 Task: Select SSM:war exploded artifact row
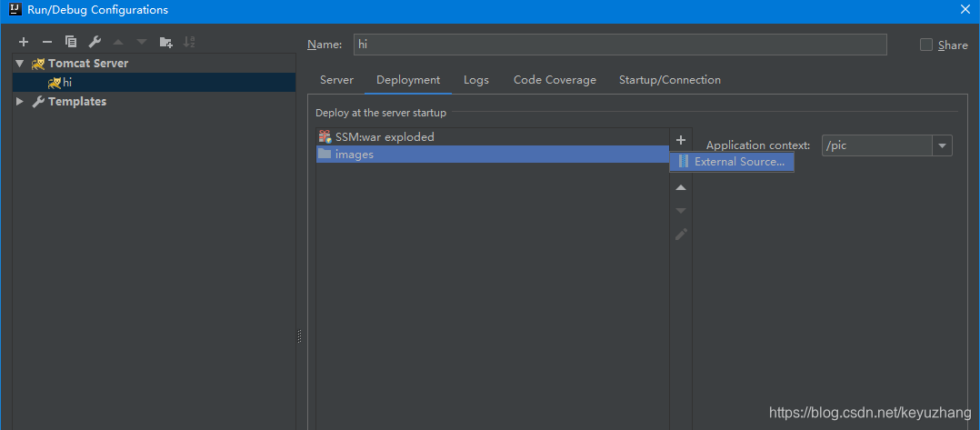pos(493,137)
